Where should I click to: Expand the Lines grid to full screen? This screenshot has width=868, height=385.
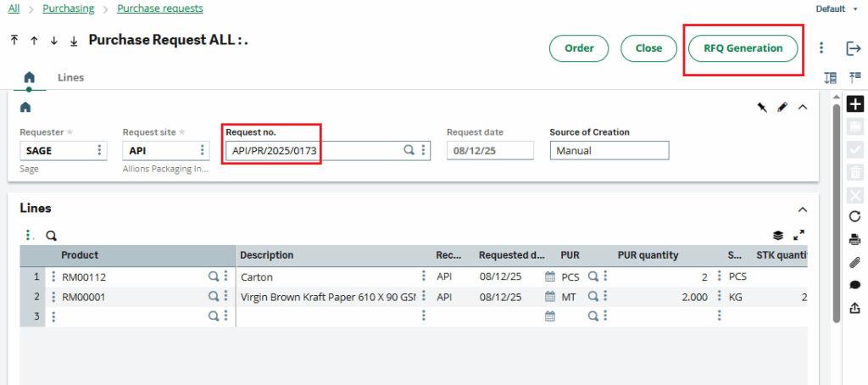pos(798,236)
